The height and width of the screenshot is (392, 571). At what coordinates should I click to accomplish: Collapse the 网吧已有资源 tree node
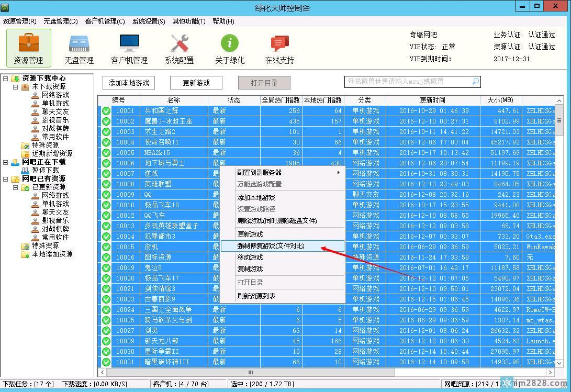coord(6,179)
